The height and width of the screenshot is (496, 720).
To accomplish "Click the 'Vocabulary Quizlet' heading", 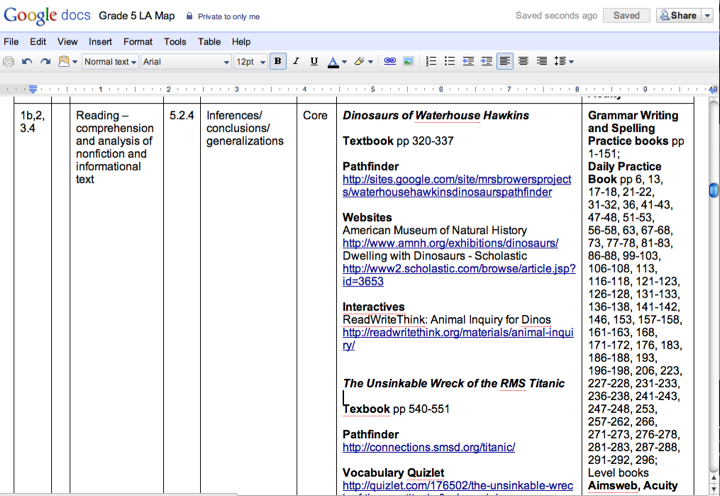I will click(x=393, y=473).
